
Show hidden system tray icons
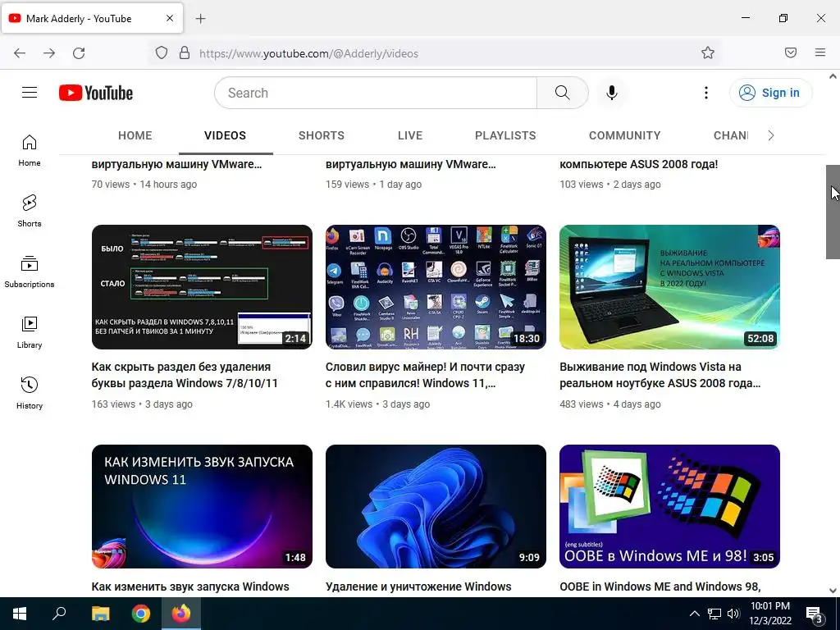click(x=694, y=614)
